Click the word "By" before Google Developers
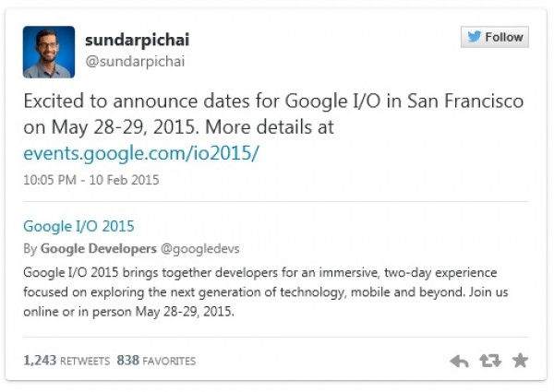 point(30,249)
